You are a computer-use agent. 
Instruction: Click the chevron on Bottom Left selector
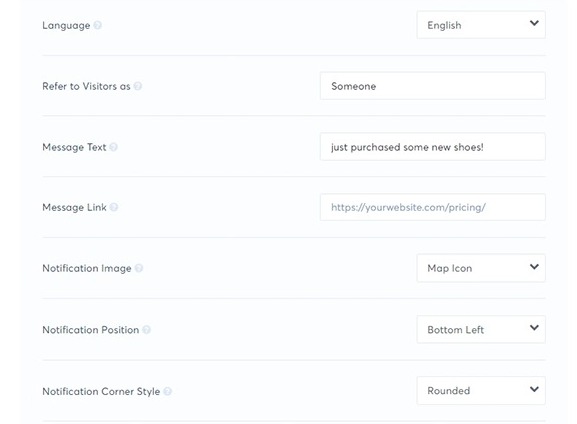click(534, 328)
